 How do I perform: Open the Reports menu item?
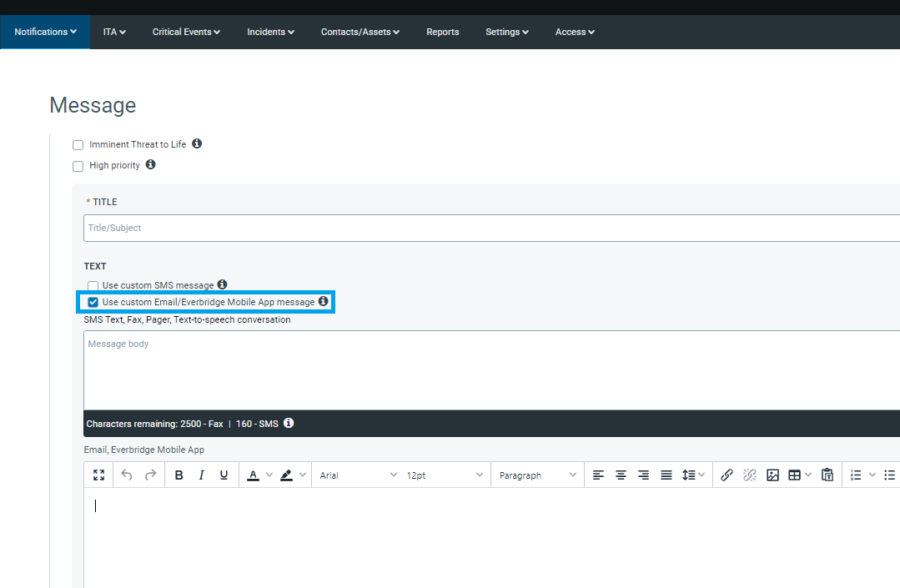click(x=442, y=32)
